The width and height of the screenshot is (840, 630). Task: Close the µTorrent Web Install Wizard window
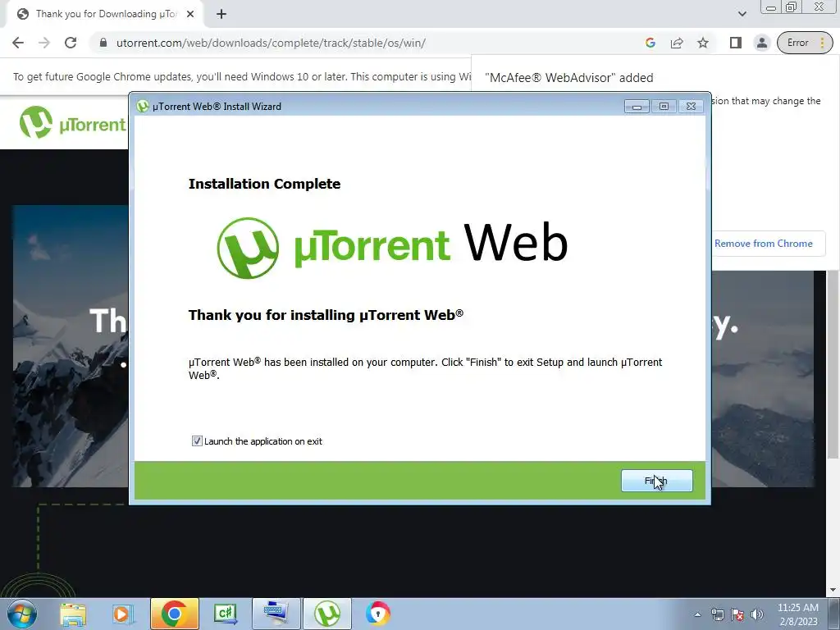pos(691,106)
